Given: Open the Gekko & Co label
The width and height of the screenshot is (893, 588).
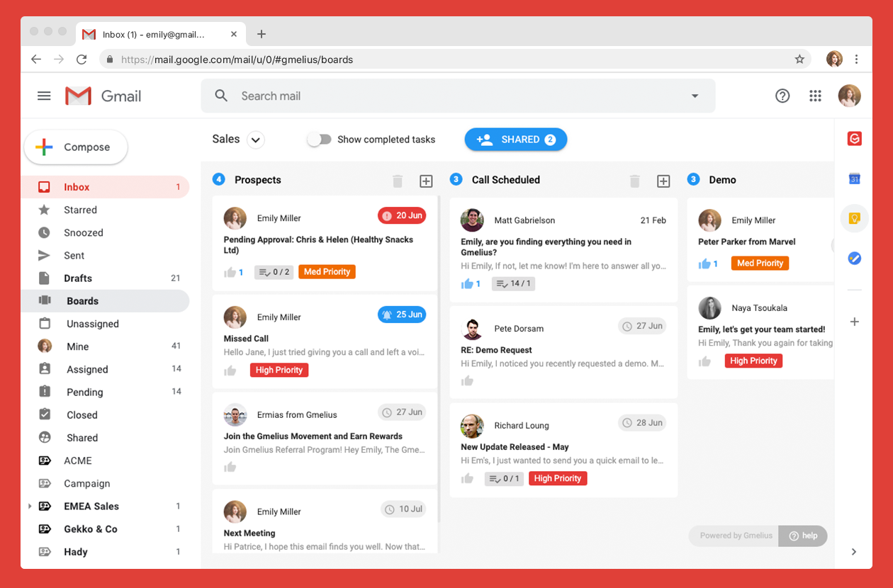Looking at the screenshot, I should coord(105,529).
